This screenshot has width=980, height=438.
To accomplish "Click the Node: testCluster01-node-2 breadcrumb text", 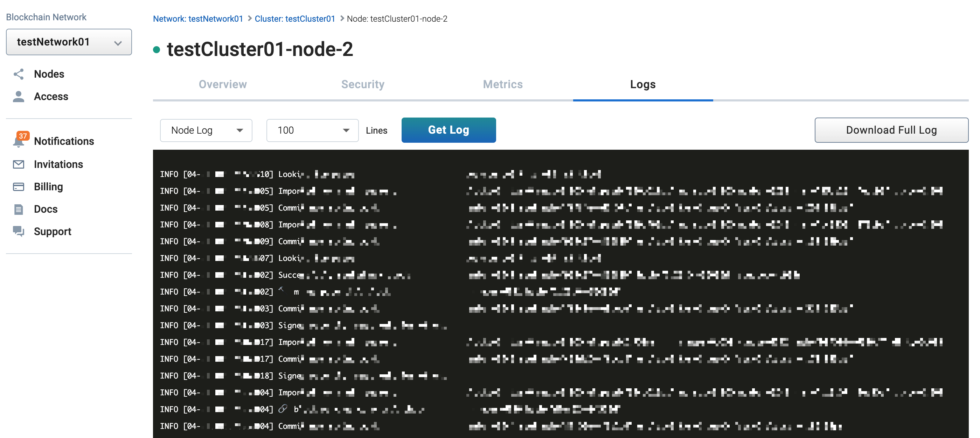I will tap(397, 19).
